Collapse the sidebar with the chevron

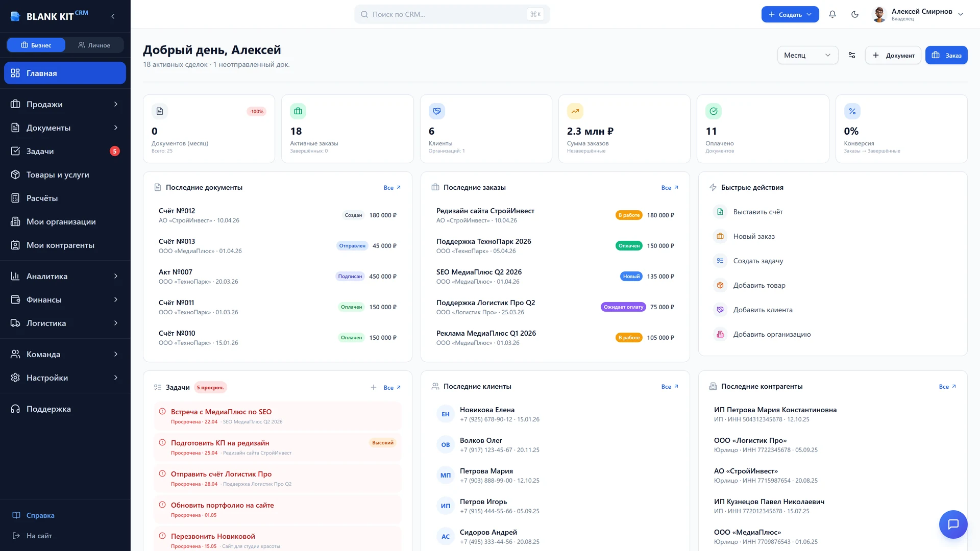coord(113,16)
